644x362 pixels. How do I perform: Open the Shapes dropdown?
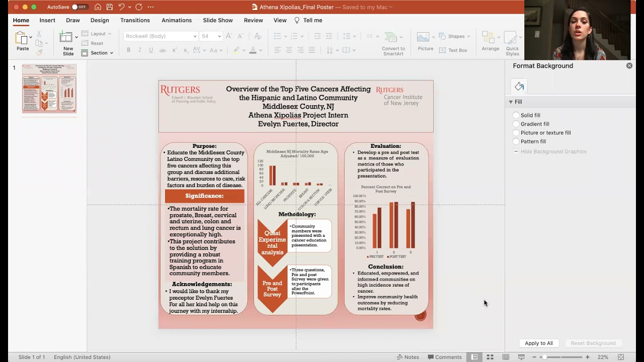tap(454, 36)
